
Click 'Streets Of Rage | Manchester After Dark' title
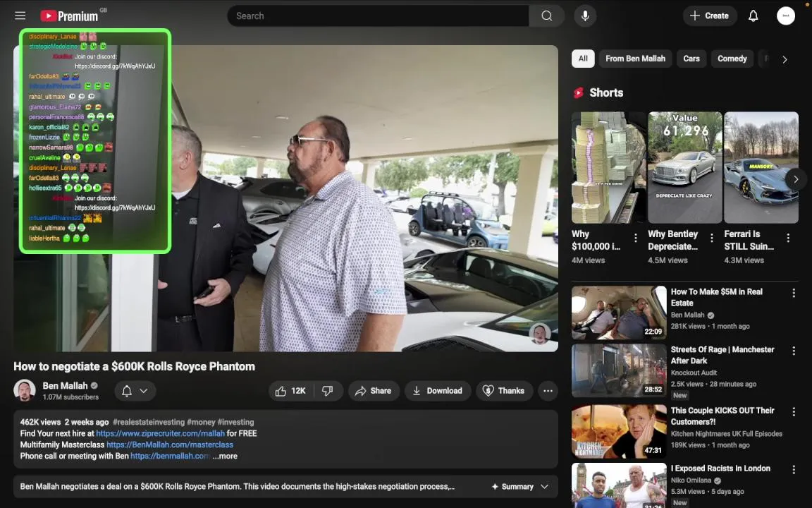click(722, 355)
